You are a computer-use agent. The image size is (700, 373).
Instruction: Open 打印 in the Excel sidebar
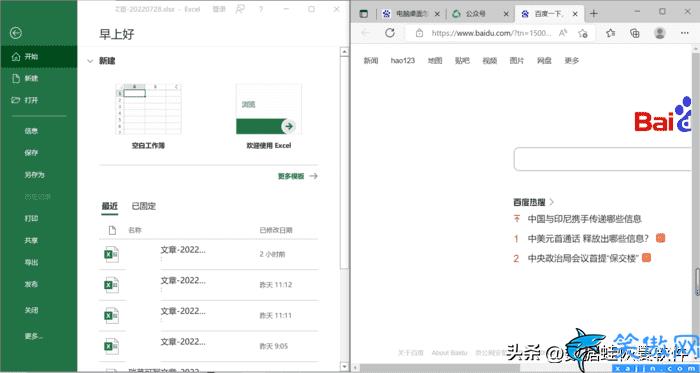31,219
